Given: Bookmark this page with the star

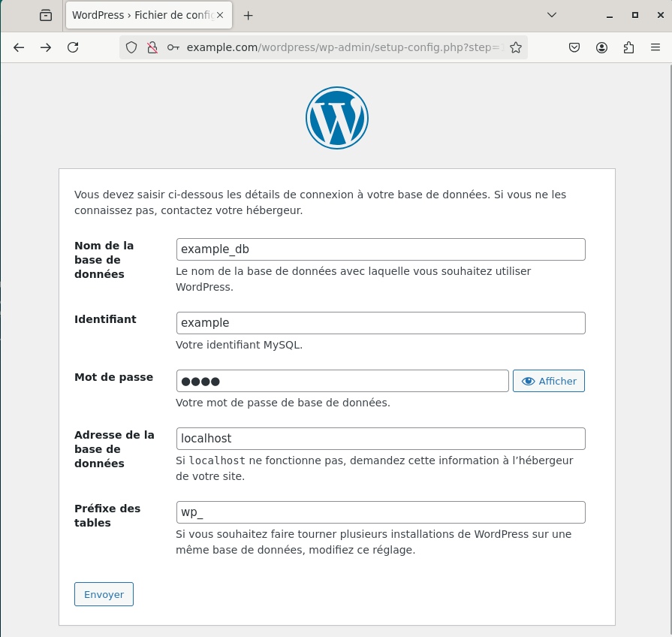Looking at the screenshot, I should (516, 47).
